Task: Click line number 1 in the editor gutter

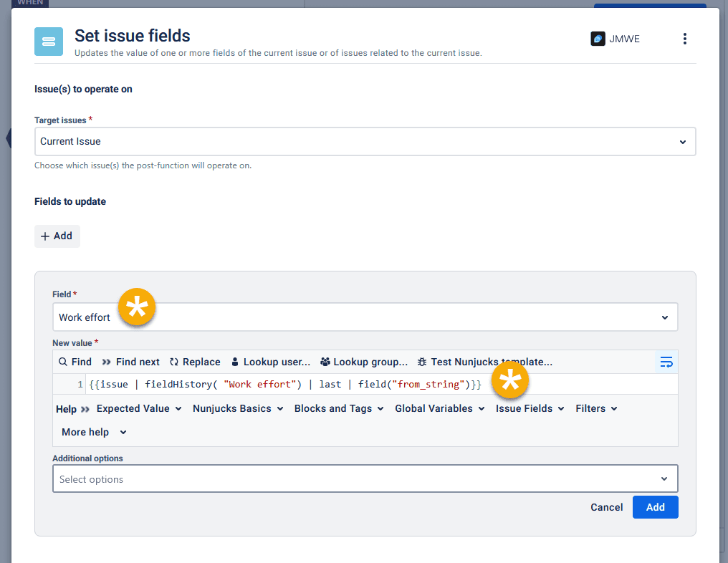Action: (x=80, y=385)
